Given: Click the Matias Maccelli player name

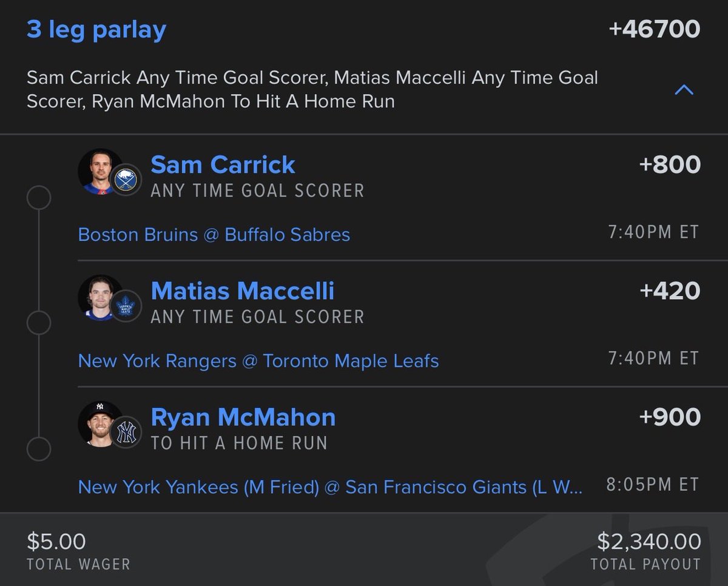Looking at the screenshot, I should pyautogui.click(x=243, y=291).
